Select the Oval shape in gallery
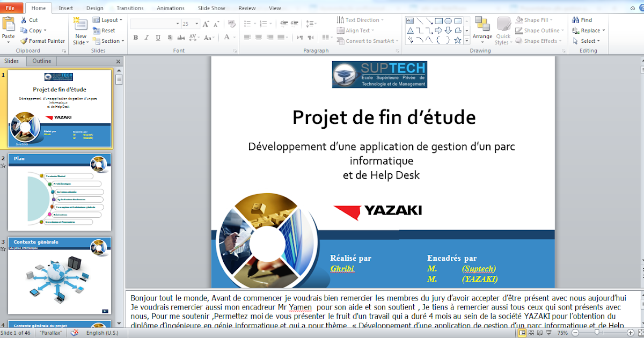644x338 pixels. pyautogui.click(x=448, y=21)
